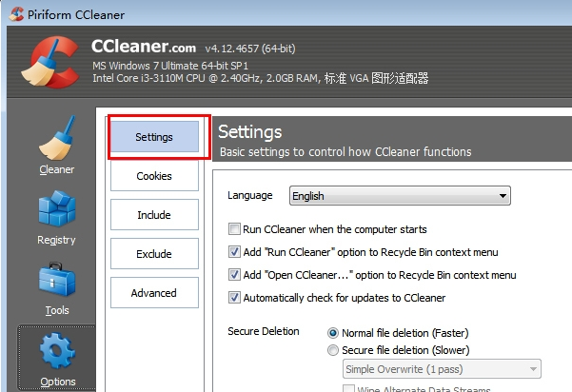The height and width of the screenshot is (392, 572).
Task: Switch to the Settings tab
Action: [154, 137]
